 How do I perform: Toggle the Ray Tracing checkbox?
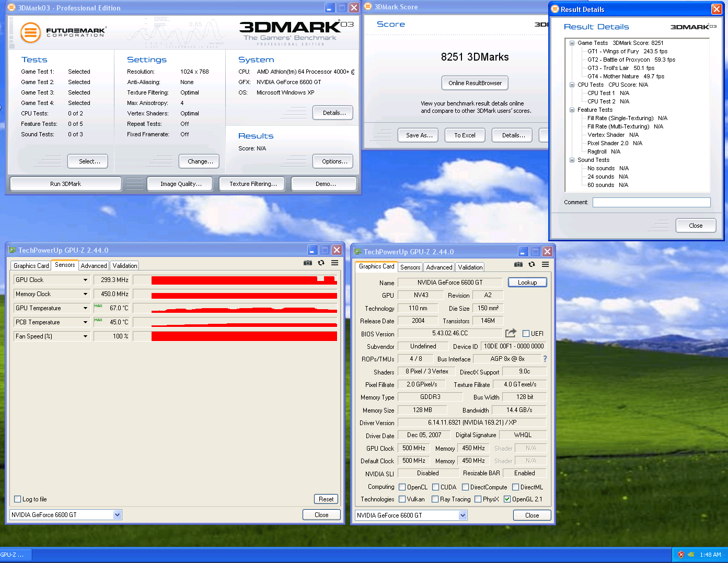click(435, 499)
